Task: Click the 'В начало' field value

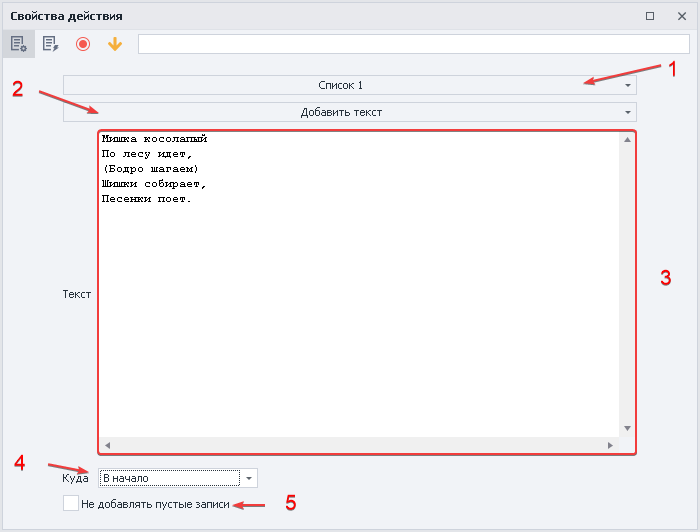Action: pyautogui.click(x=168, y=478)
